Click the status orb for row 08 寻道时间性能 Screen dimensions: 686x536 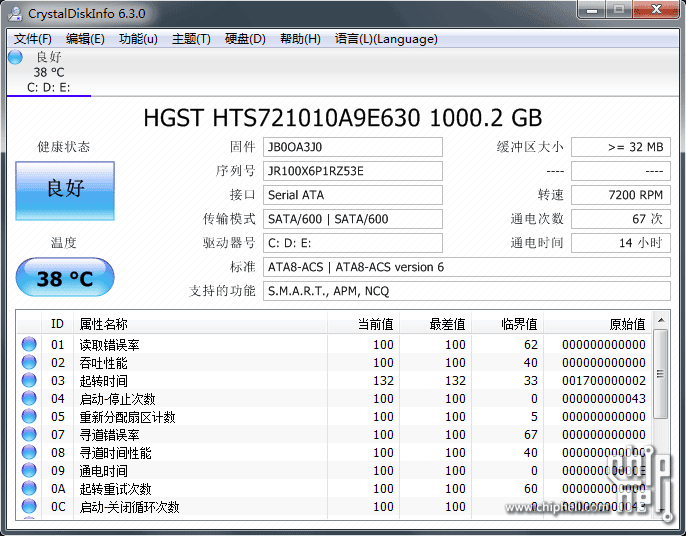point(29,452)
